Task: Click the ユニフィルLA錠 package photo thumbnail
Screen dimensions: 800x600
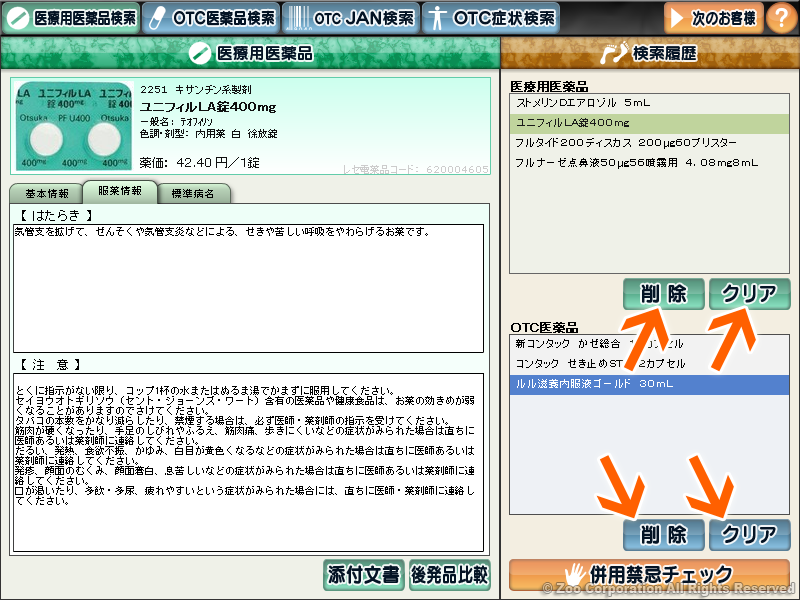Action: pyautogui.click(x=74, y=126)
